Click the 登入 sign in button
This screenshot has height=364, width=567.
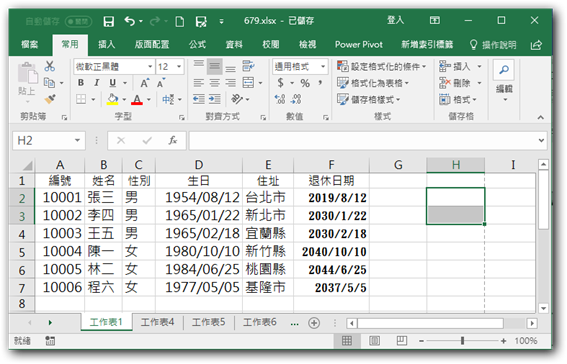(x=395, y=20)
